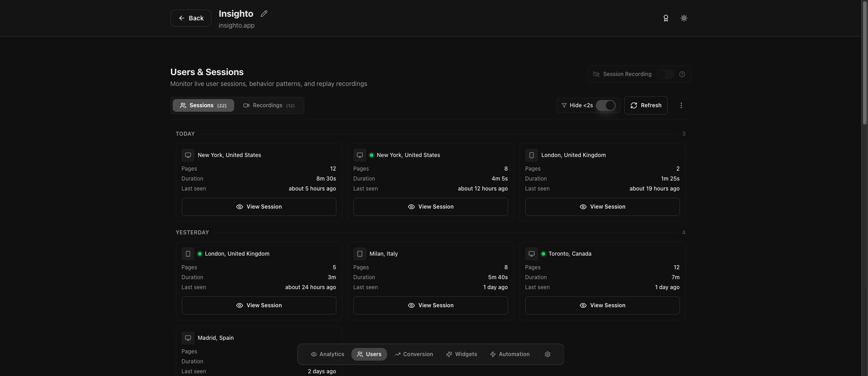Click mobile device icon on Milan session

click(x=359, y=254)
